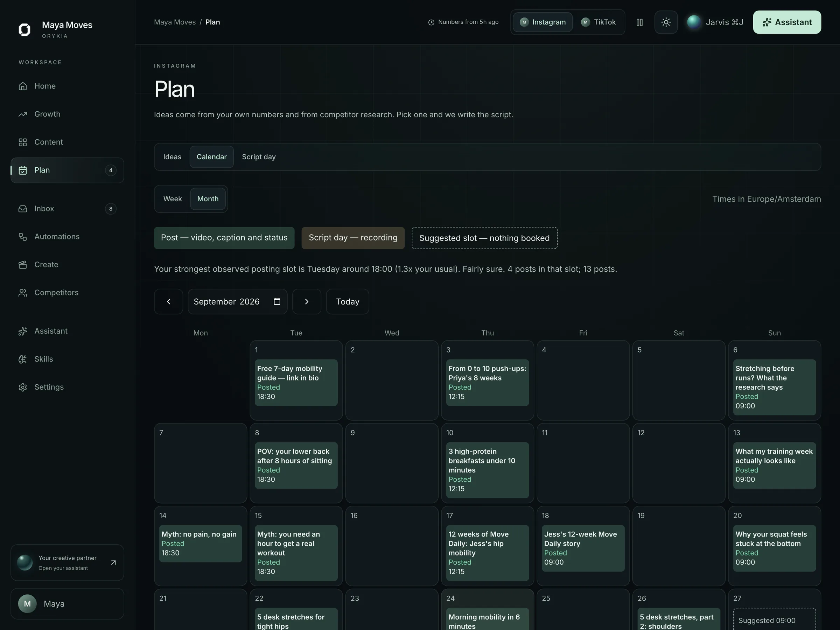Viewport: 840px width, 630px height.
Task: Select the empty September 2 cell
Action: pos(392,380)
